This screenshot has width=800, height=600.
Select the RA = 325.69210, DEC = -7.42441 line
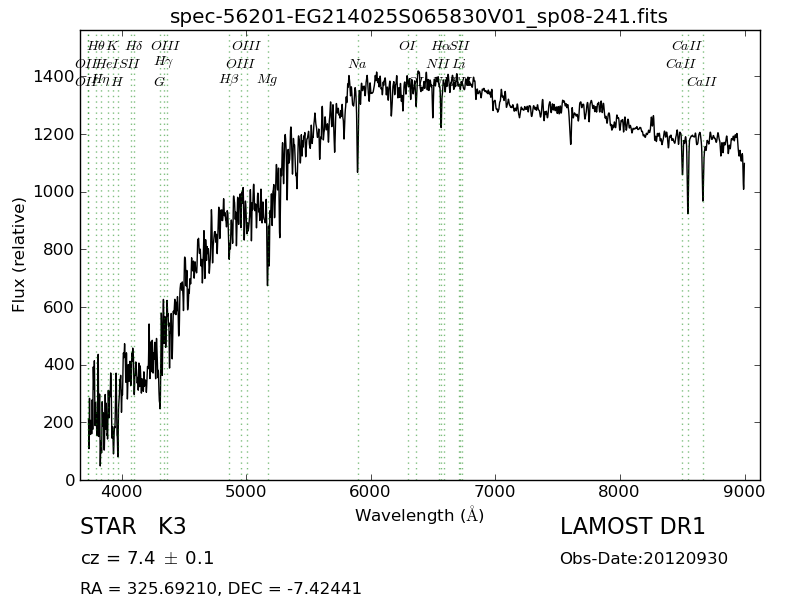[x=221, y=588]
